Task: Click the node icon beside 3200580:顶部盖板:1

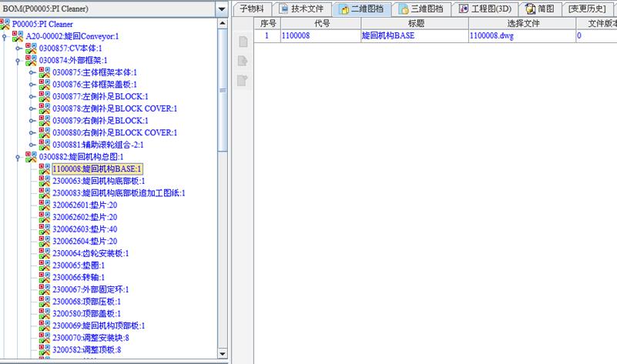Action: click(x=45, y=313)
